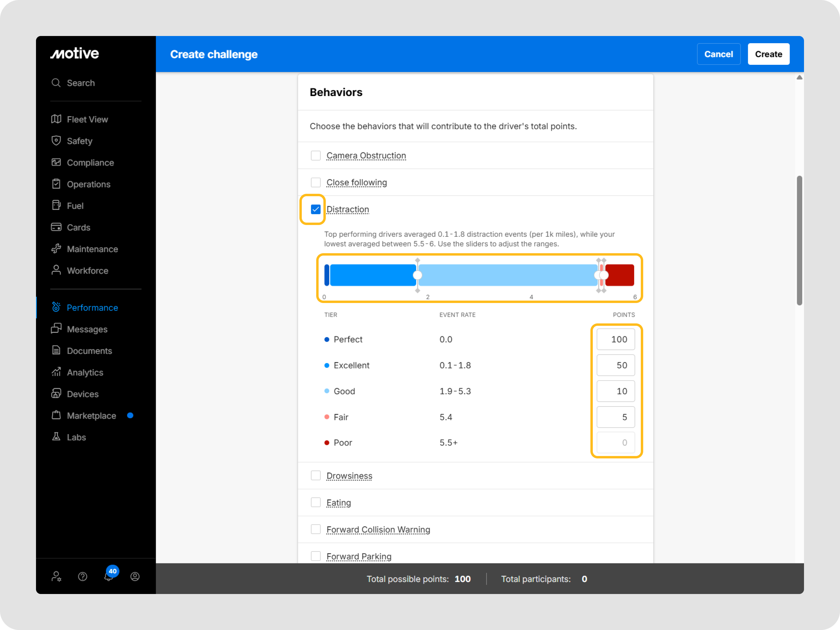The image size is (840, 630).
Task: Enable the Camera Obstruction checkbox
Action: (x=316, y=156)
